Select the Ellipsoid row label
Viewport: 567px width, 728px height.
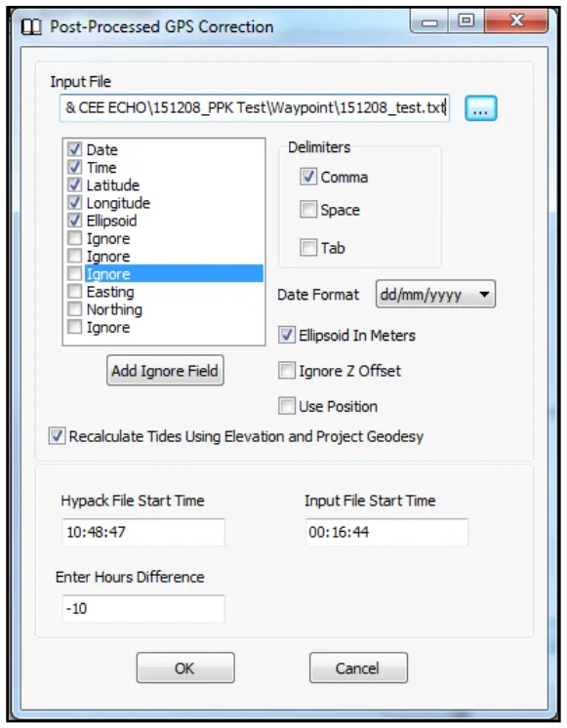click(x=111, y=221)
